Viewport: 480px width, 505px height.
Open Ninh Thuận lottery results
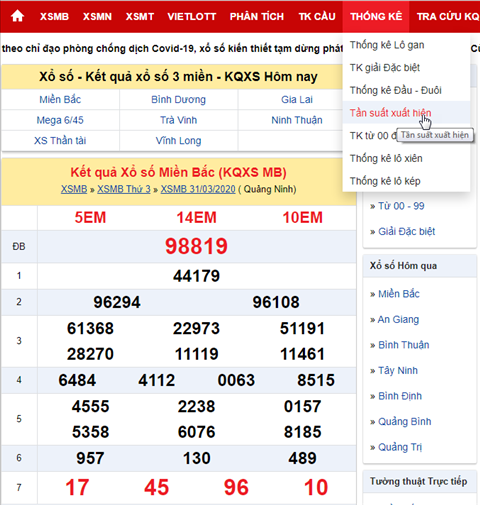[297, 120]
